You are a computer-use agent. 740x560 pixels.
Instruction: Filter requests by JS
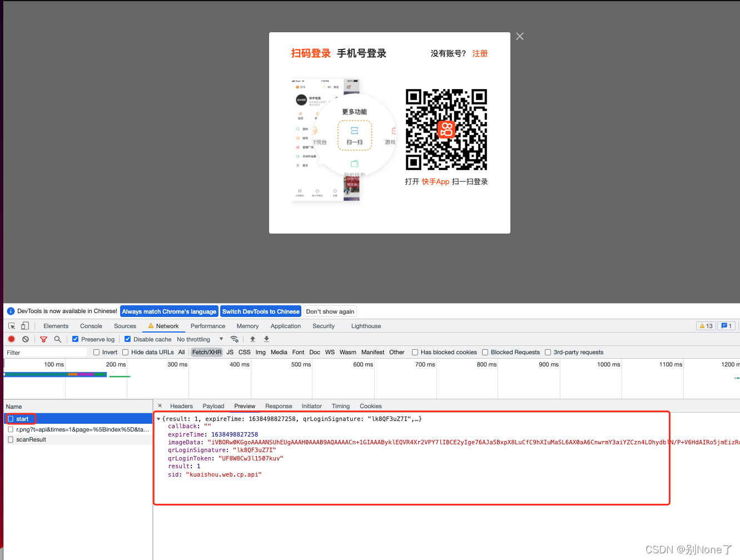(230, 352)
